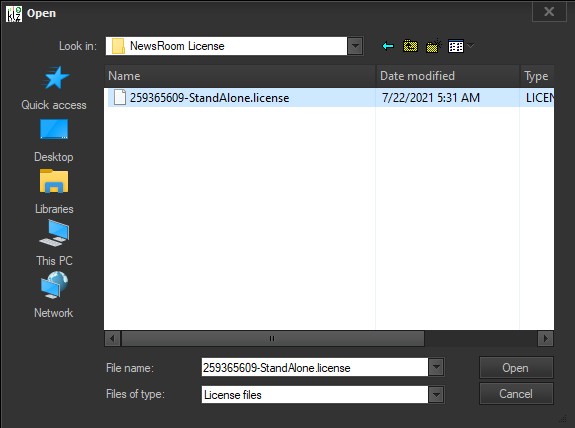Click inside the File name field
Viewport: 575px width, 428px height.
coord(315,367)
